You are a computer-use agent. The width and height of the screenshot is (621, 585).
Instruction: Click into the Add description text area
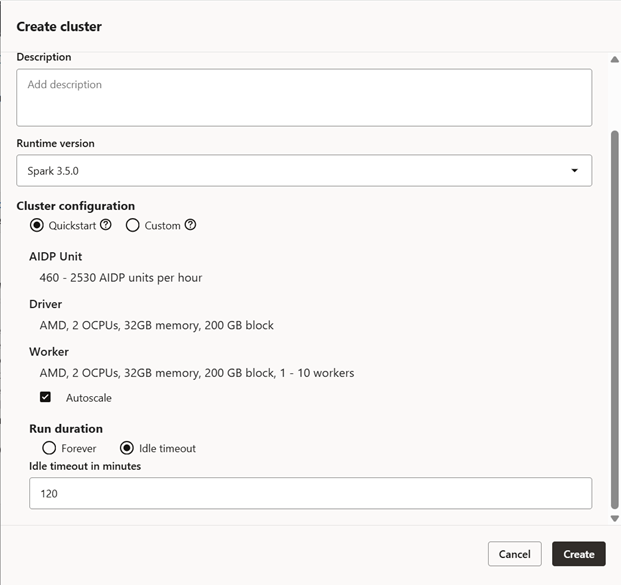click(x=303, y=97)
